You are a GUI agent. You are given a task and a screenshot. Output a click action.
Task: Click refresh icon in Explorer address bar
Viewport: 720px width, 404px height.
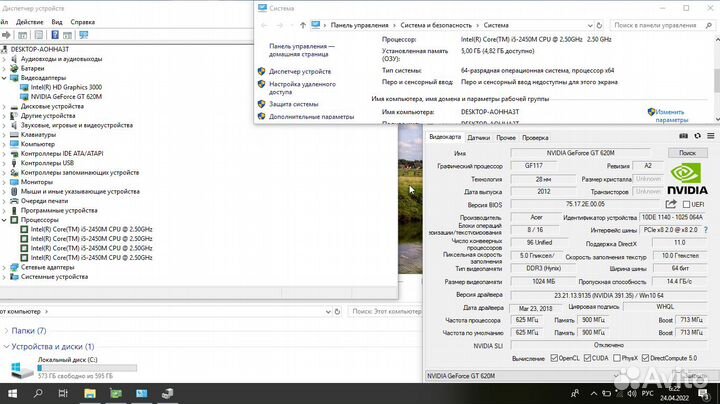337,311
